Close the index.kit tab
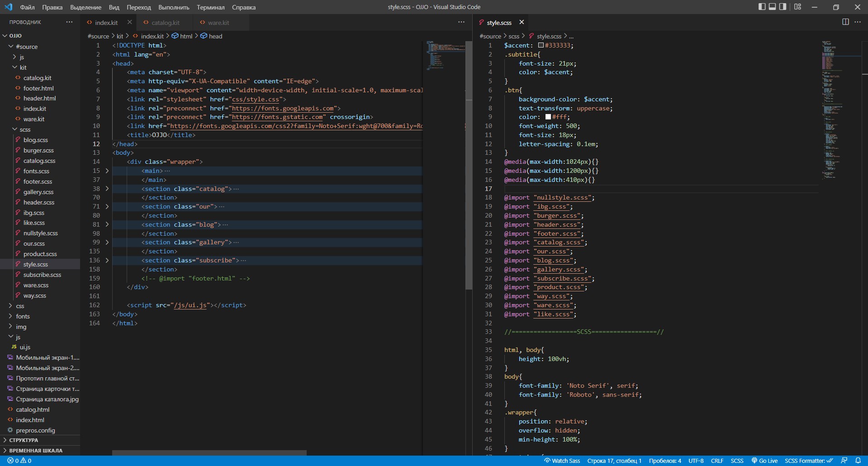 130,22
